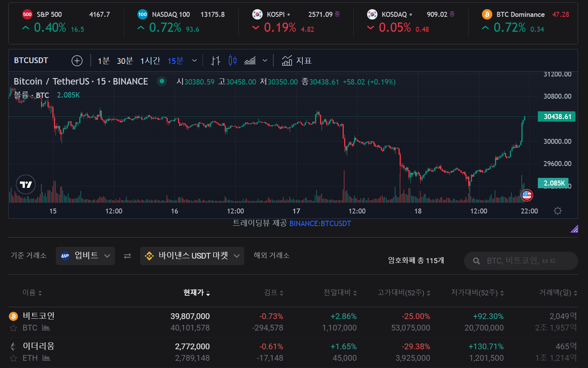Click the KOSPI Korean flag icon
588x368 pixels.
point(257,15)
